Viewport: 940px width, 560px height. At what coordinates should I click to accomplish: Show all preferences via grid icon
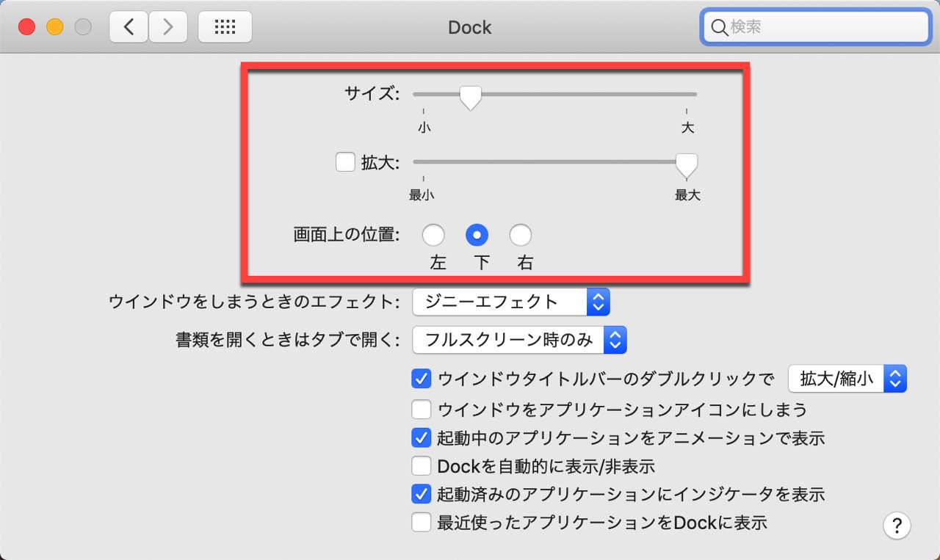(225, 27)
